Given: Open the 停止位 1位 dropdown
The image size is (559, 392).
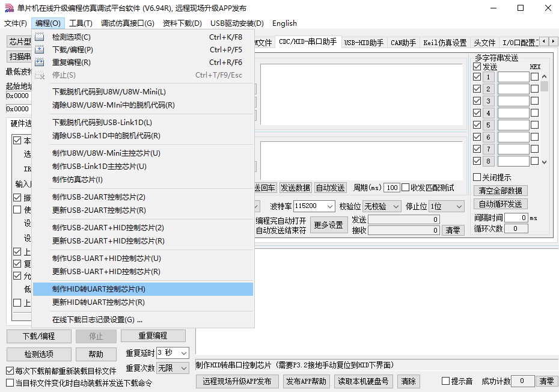Looking at the screenshot, I should [x=459, y=206].
